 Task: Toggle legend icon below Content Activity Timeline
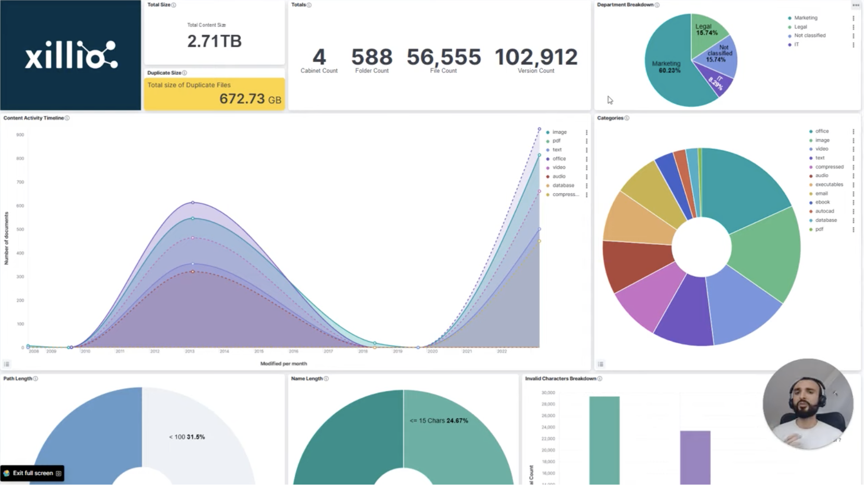pos(7,364)
